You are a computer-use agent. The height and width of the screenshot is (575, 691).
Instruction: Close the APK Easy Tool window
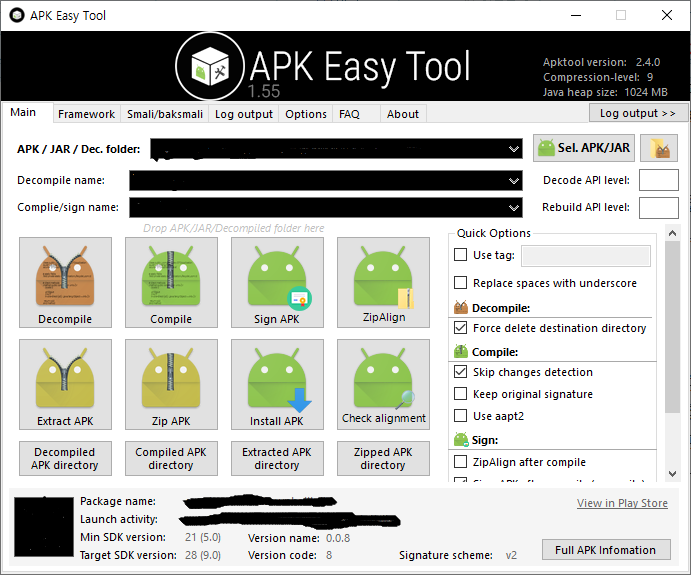(667, 15)
